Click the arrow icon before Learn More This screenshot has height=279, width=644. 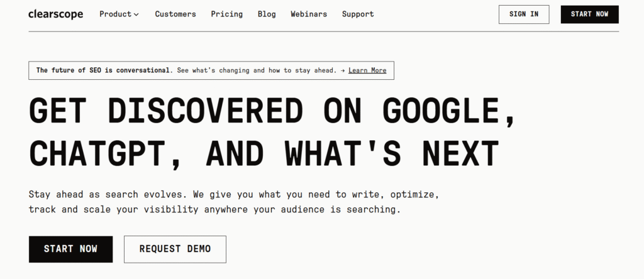[x=343, y=70]
